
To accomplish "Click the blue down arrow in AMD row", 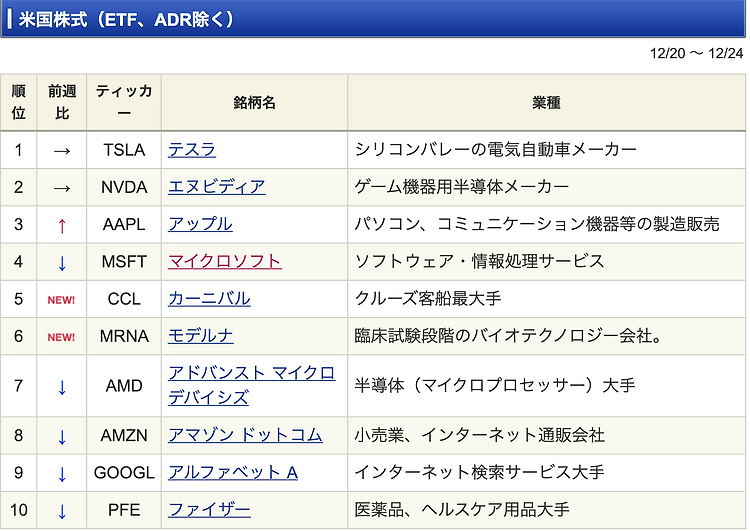I will (x=62, y=387).
